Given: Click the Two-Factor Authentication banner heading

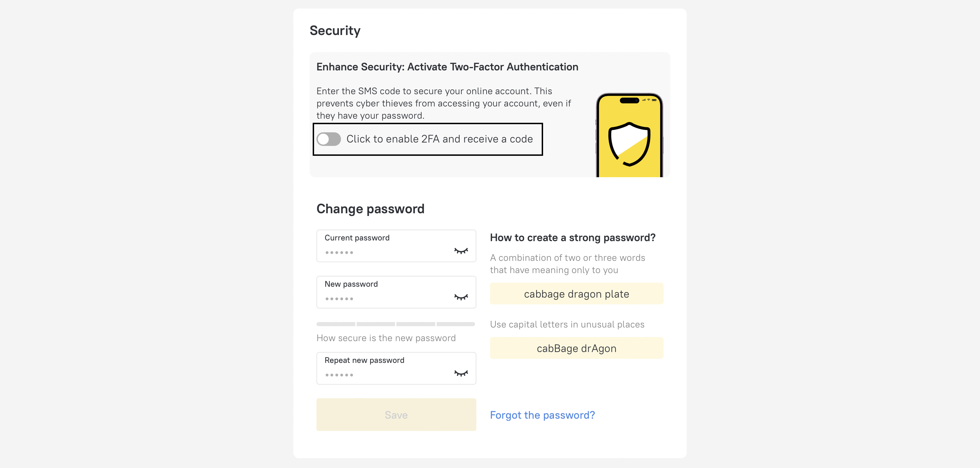Looking at the screenshot, I should tap(447, 67).
